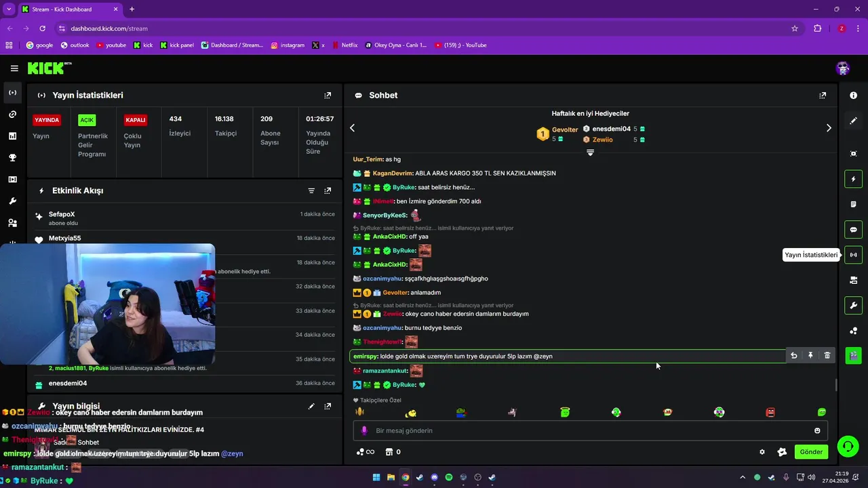The width and height of the screenshot is (868, 488).
Task: Toggle the wrench widget in right toolbar
Action: click(x=853, y=306)
